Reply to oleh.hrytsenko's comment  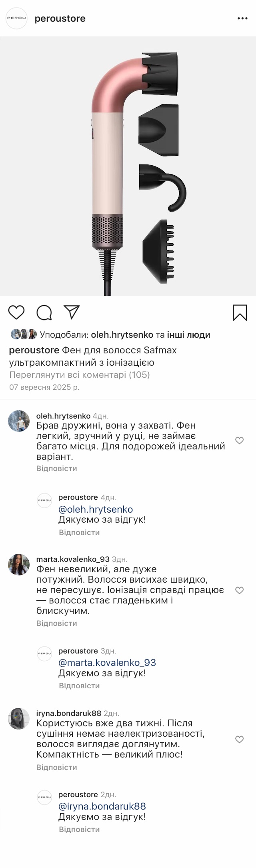click(56, 468)
